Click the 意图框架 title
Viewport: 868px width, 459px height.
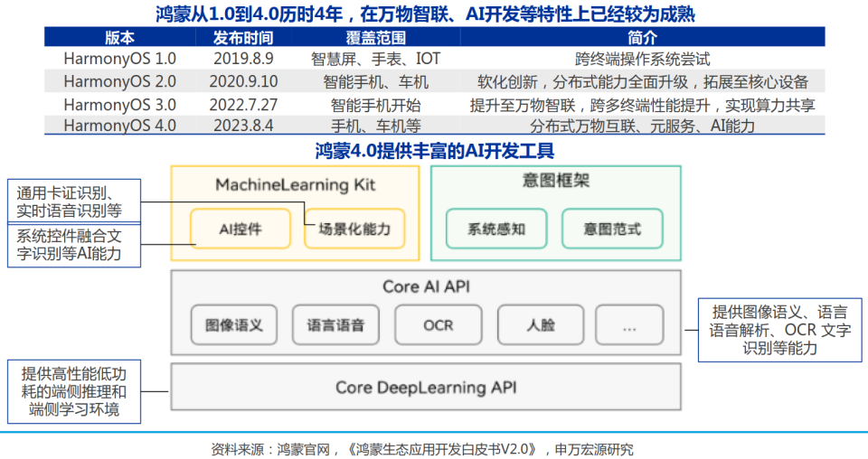click(x=556, y=181)
